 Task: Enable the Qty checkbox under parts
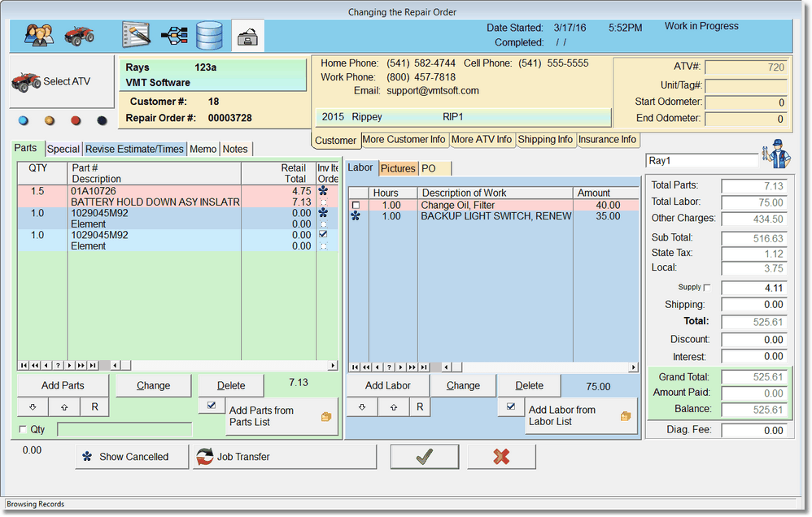(x=23, y=429)
